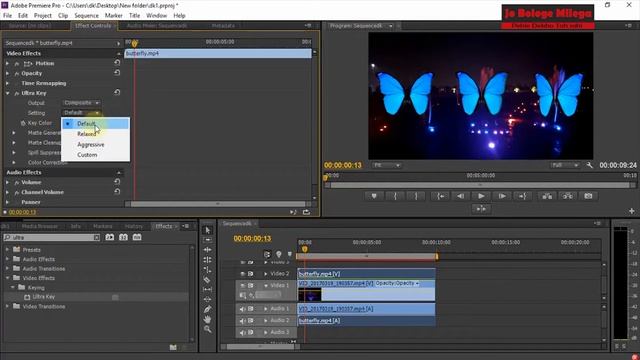Toggle Video 1 track output eye
Image resolution: width=640 pixels, height=360 pixels.
(242, 285)
